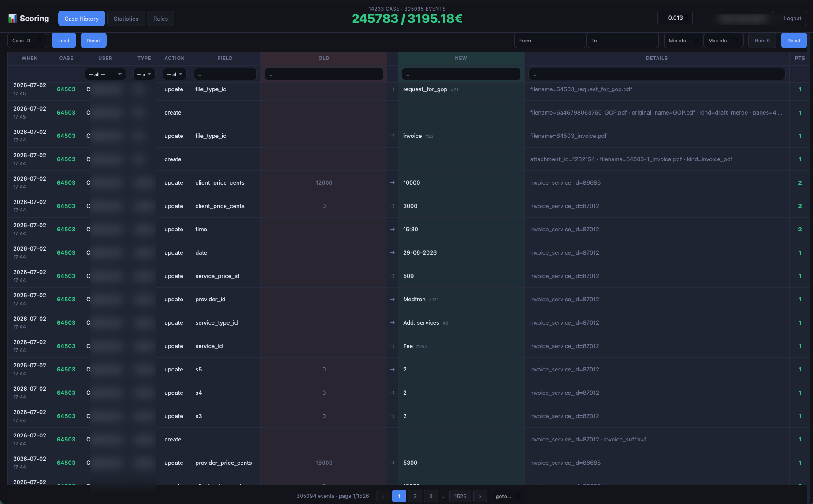Open the ACTION filter dropdown
The image size is (813, 504).
[174, 74]
